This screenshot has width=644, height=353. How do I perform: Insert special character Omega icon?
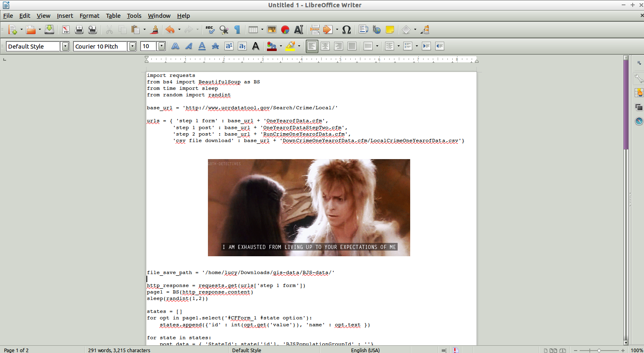click(x=347, y=30)
